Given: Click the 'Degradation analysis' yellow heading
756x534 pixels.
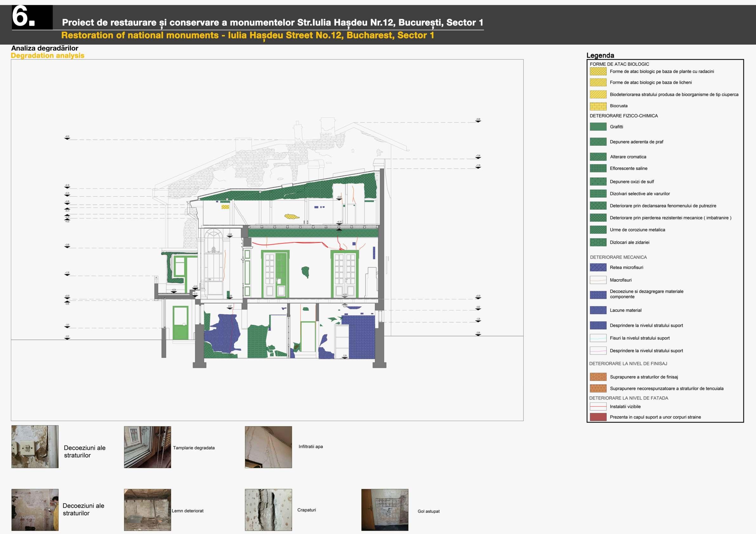Looking at the screenshot, I should pyautogui.click(x=48, y=56).
